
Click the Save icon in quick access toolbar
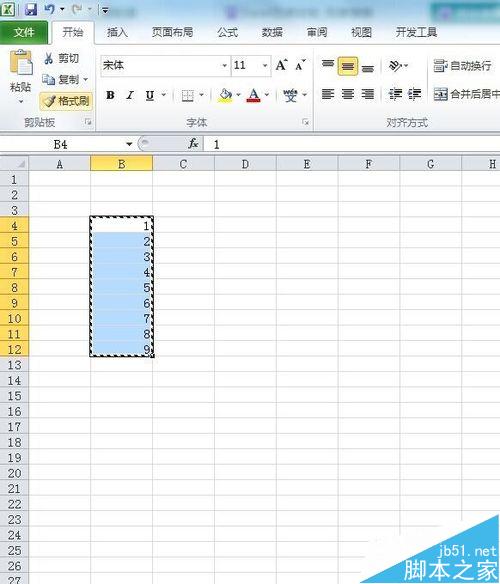point(31,9)
